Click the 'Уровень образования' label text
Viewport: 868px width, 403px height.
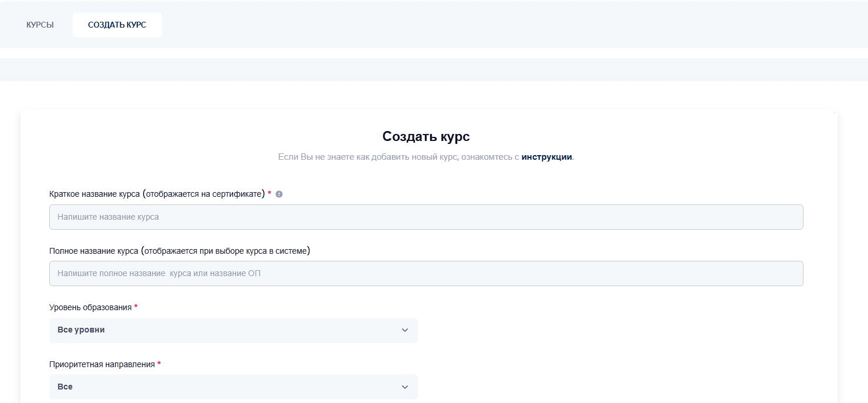(90, 307)
